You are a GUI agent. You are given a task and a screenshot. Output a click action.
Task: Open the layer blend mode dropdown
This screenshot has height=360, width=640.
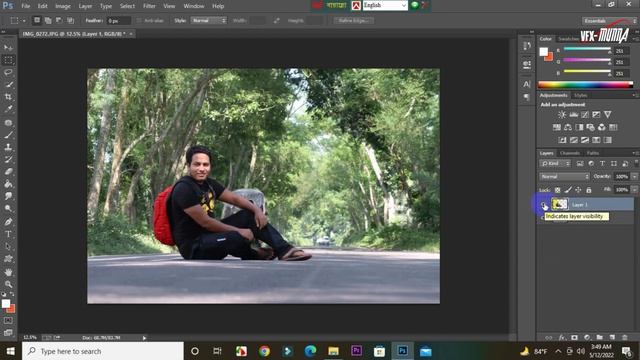tap(564, 177)
